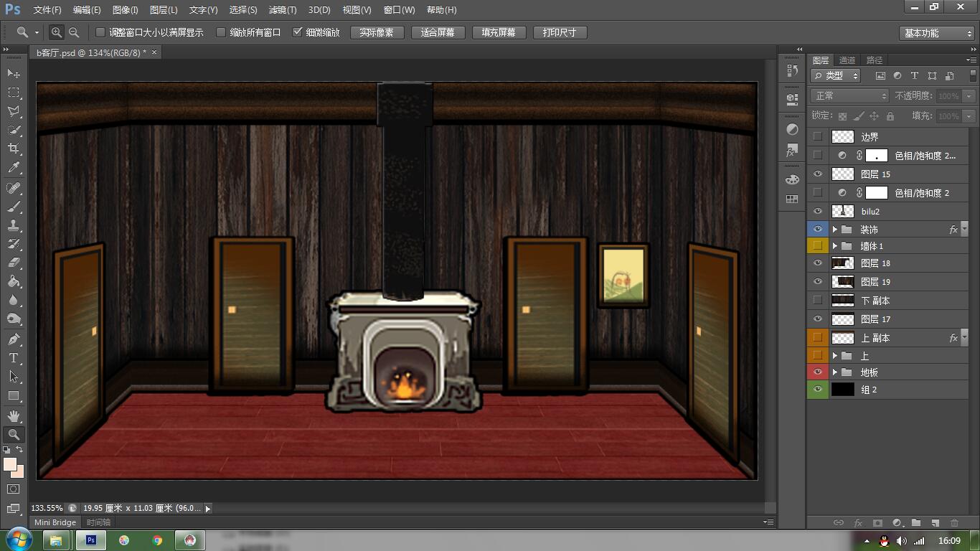
Task: Select the Hand tool
Action: [14, 415]
